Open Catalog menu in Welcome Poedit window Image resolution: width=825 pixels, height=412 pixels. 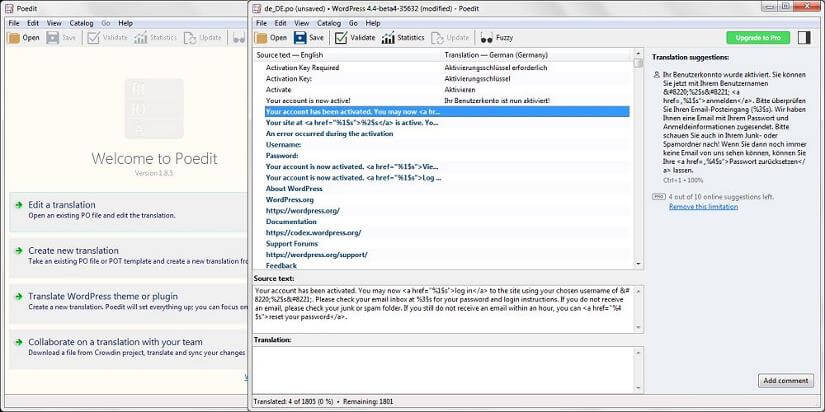tap(81, 23)
